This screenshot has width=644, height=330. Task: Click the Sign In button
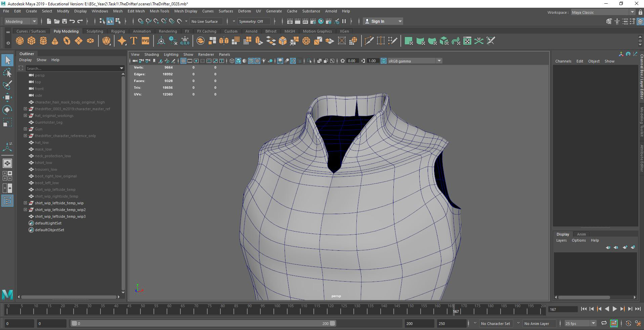click(379, 21)
